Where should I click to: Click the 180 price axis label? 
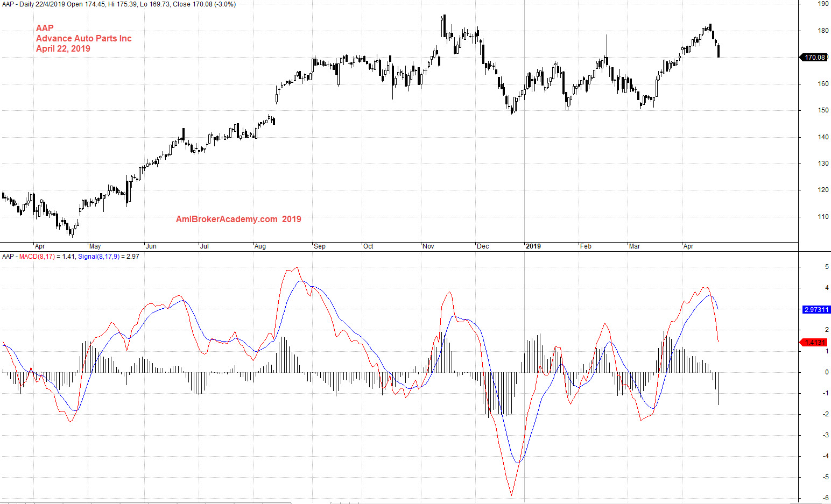tap(823, 31)
